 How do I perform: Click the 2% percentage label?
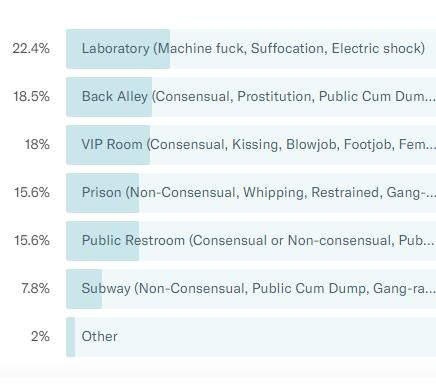[40, 337]
